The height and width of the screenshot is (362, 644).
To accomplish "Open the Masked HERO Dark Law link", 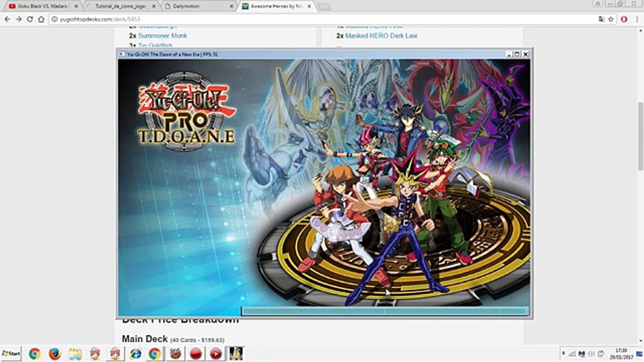I will pyautogui.click(x=381, y=36).
